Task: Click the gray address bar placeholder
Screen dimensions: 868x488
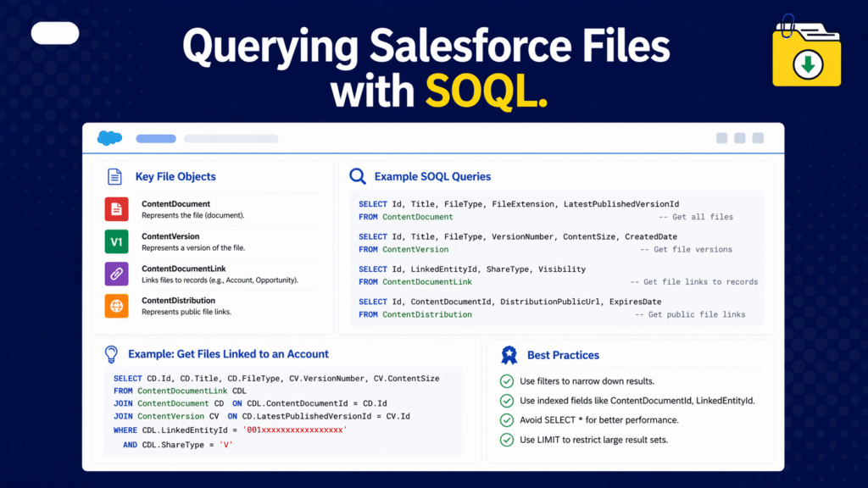Action: 231,138
